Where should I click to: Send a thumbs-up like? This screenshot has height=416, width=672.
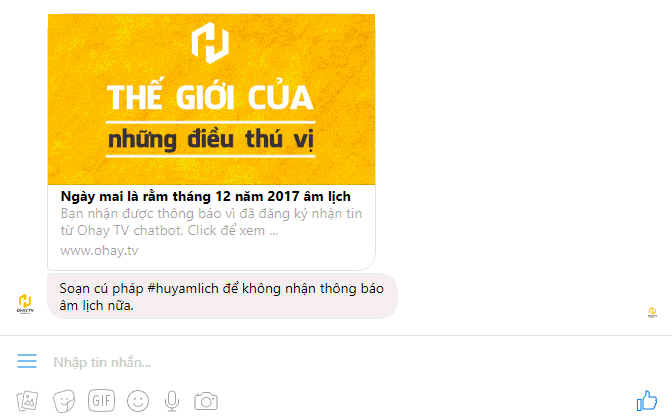647,401
